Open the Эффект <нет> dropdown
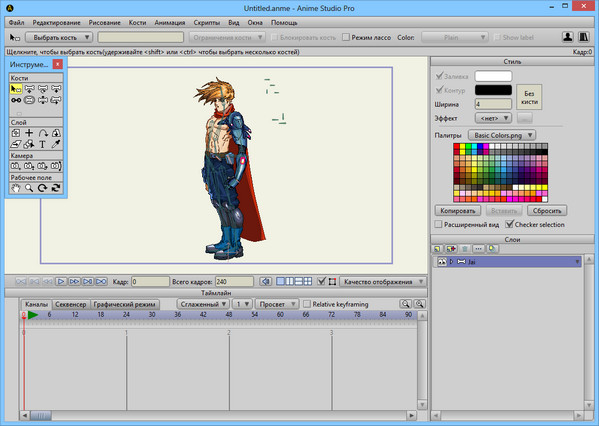The width and height of the screenshot is (599, 426). pyautogui.click(x=493, y=118)
